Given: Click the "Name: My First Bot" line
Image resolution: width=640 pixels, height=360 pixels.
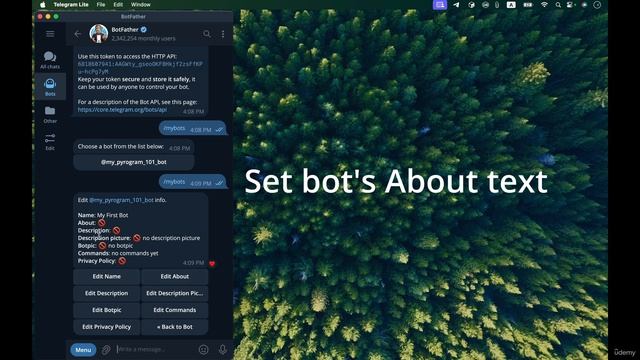Looking at the screenshot, I should coord(103,215).
